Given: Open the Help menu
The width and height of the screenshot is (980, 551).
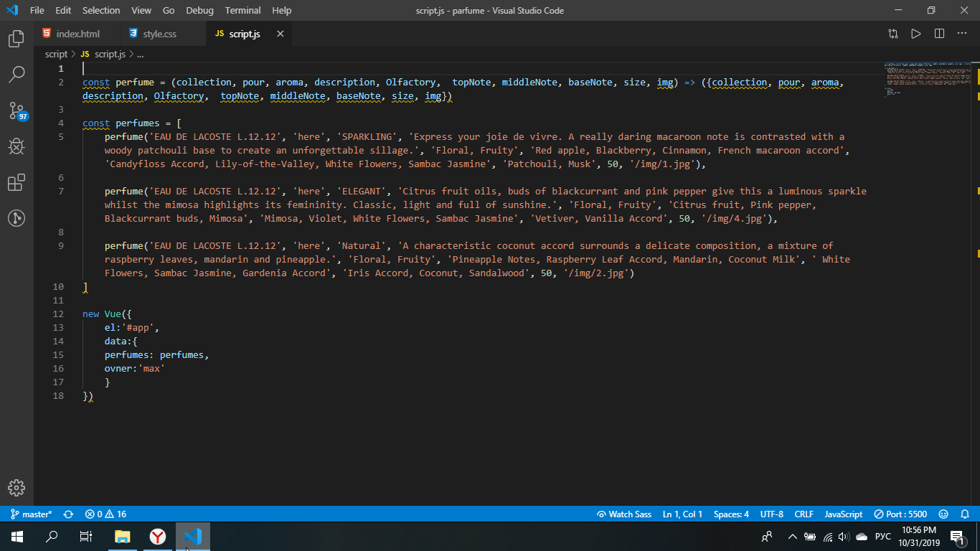Looking at the screenshot, I should tap(282, 11).
